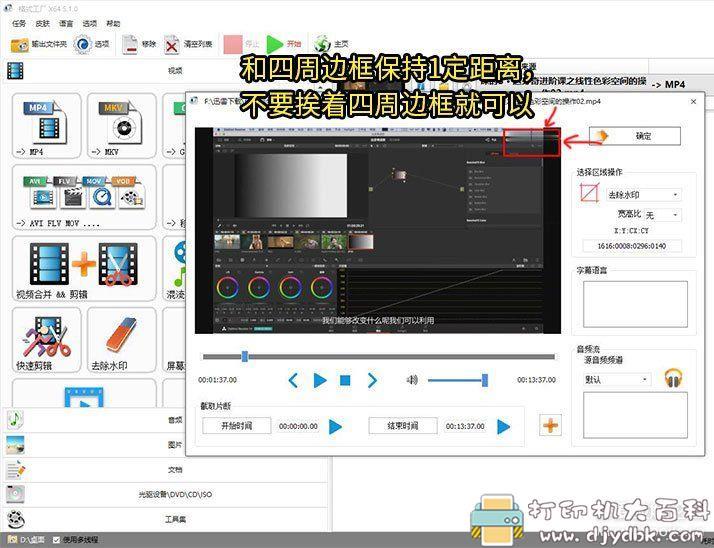Image resolution: width=714 pixels, height=548 pixels.
Task: Open the 去除水印 operation dropdown
Action: (643, 195)
